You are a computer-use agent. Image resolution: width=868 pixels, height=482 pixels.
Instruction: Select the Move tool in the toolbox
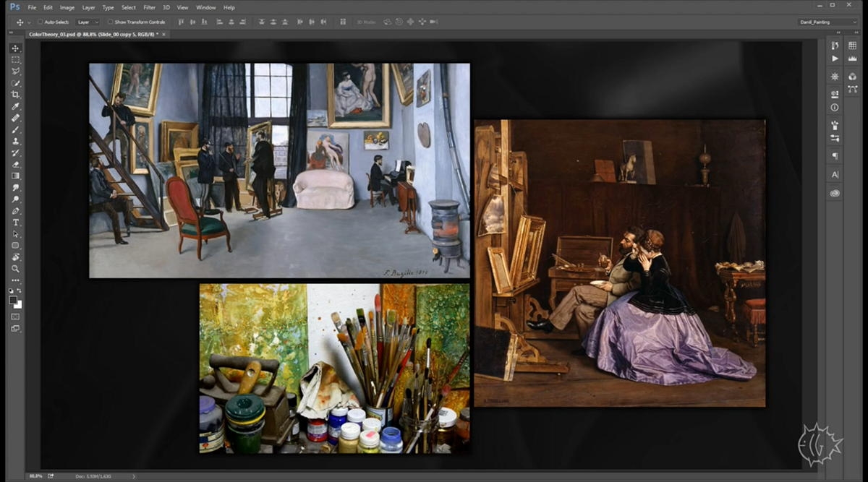pos(15,48)
